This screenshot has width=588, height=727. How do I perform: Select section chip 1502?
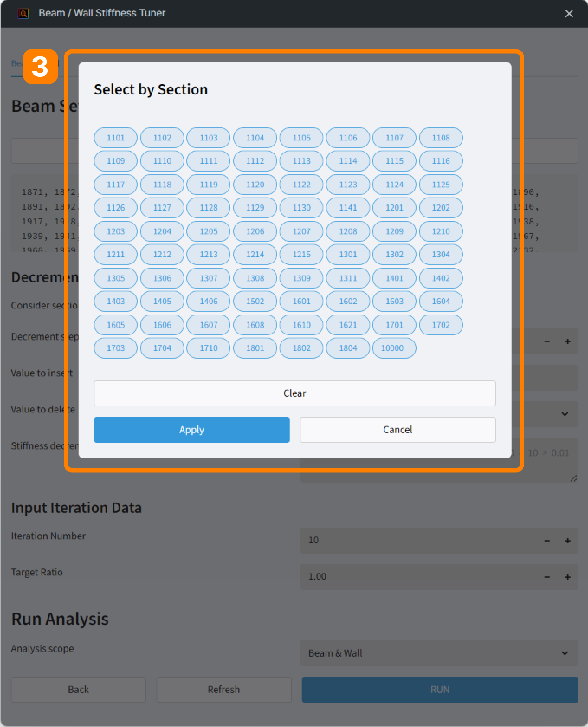tap(255, 301)
